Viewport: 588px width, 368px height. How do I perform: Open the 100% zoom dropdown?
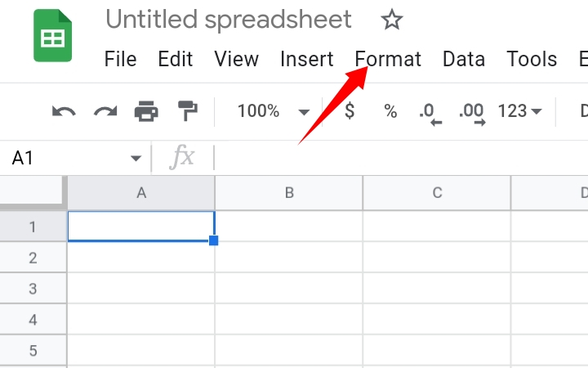[x=273, y=111]
